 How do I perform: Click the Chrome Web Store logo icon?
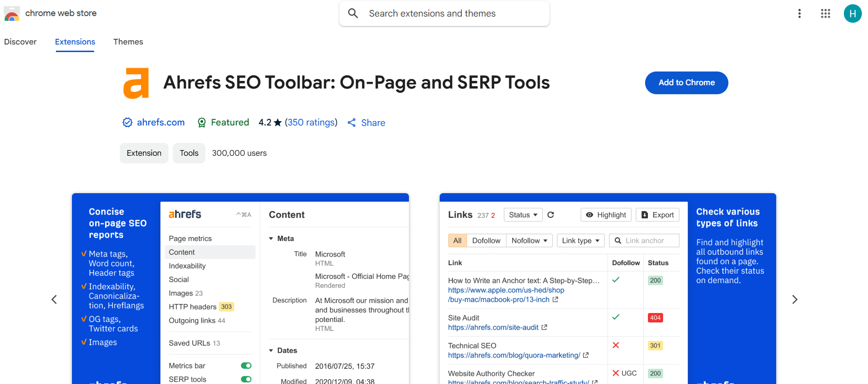(x=12, y=14)
